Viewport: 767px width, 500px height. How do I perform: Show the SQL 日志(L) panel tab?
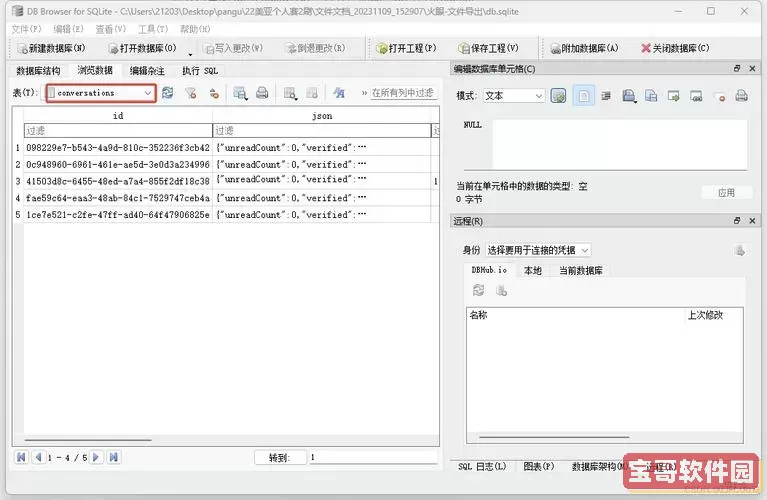[x=482, y=466]
